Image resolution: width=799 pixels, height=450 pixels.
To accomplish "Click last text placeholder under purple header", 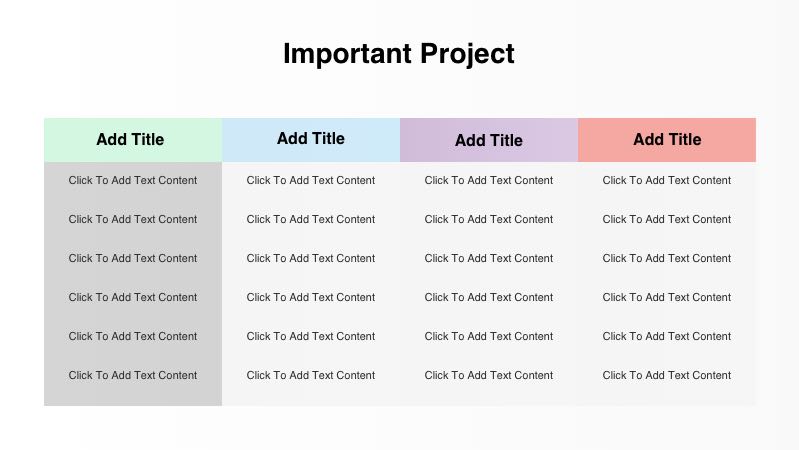I will [489, 376].
